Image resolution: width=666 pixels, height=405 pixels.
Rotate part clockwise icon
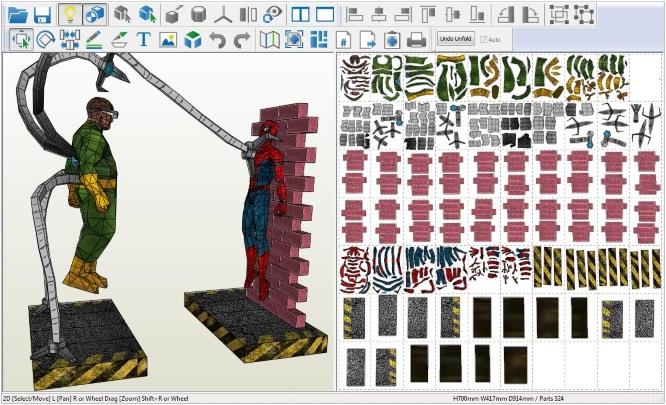click(x=530, y=15)
